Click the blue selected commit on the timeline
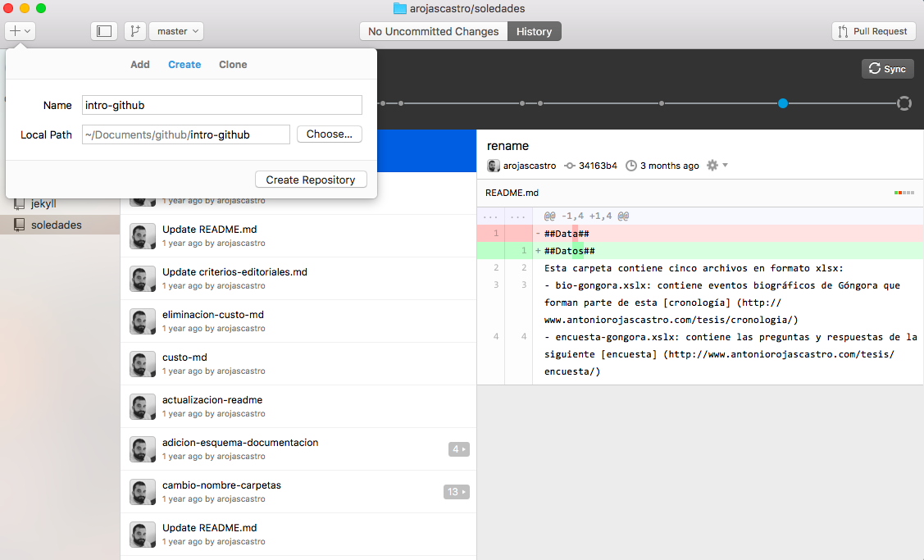The width and height of the screenshot is (924, 560). [x=783, y=103]
